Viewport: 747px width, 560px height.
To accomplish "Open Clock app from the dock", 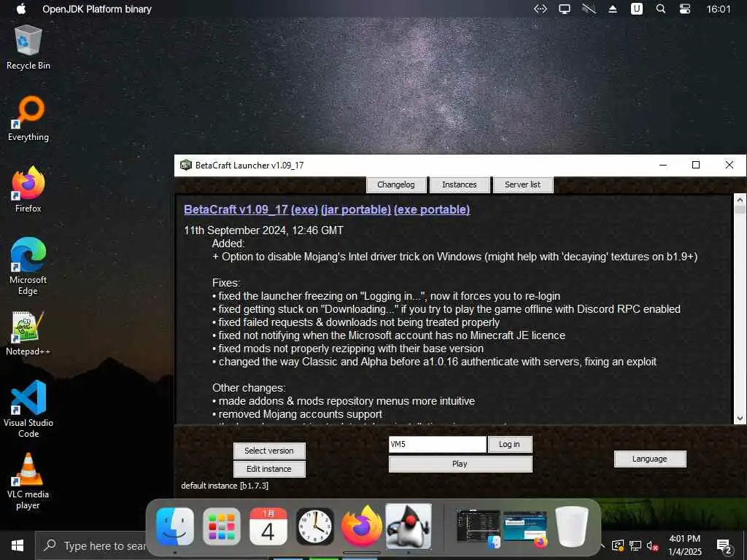I will [315, 526].
